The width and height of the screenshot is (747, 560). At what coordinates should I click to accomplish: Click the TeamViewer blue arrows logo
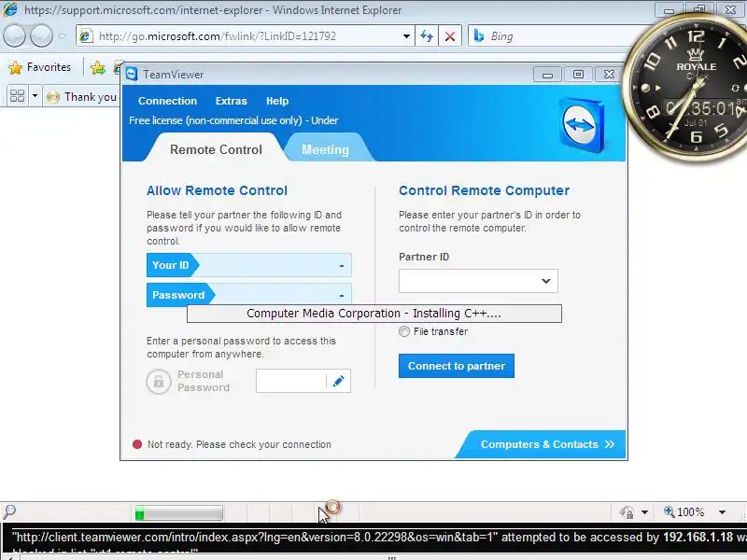pyautogui.click(x=581, y=125)
